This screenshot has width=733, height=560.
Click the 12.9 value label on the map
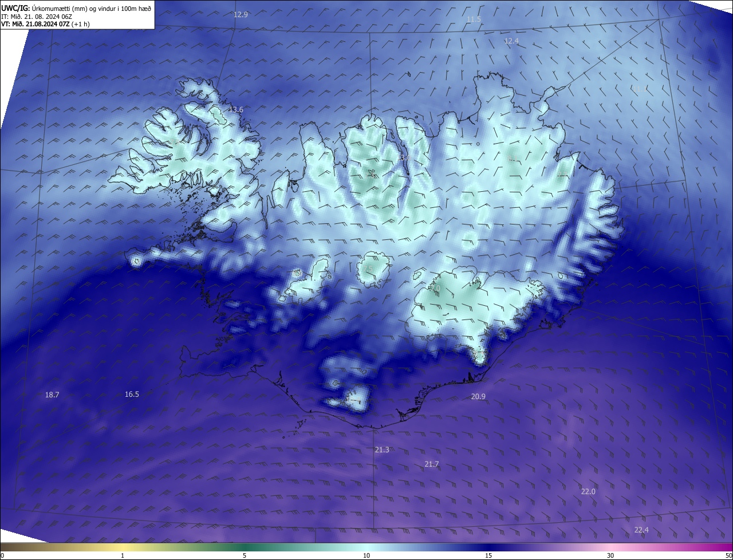(241, 15)
